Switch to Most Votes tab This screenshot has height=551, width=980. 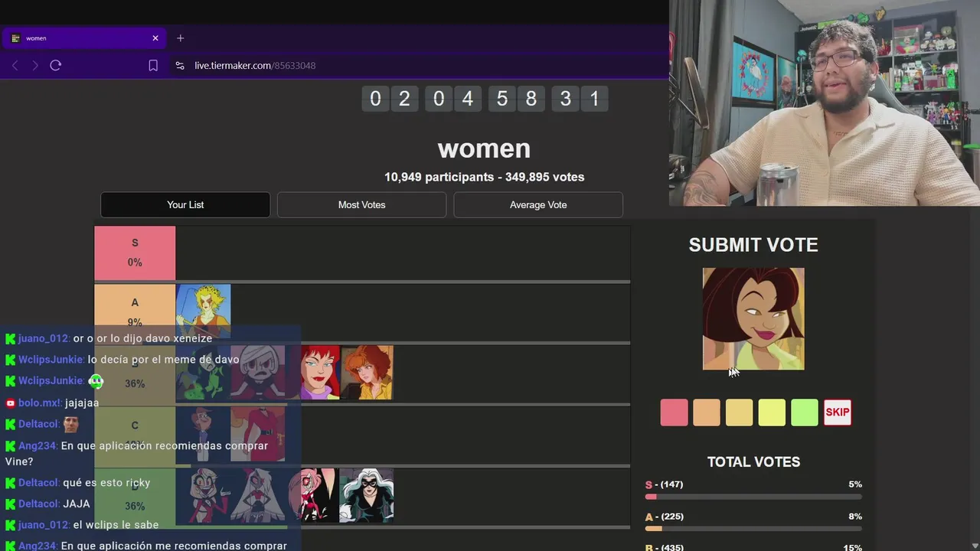coord(361,205)
